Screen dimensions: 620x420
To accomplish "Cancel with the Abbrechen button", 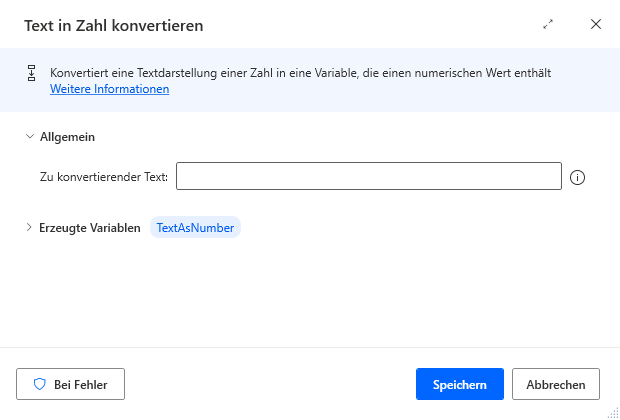I will 556,384.
